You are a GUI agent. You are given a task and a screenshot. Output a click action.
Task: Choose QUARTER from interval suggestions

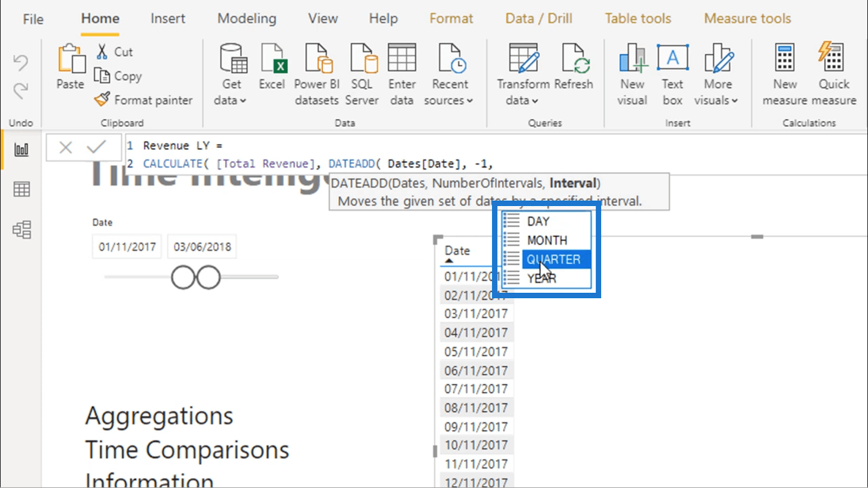pos(546,259)
